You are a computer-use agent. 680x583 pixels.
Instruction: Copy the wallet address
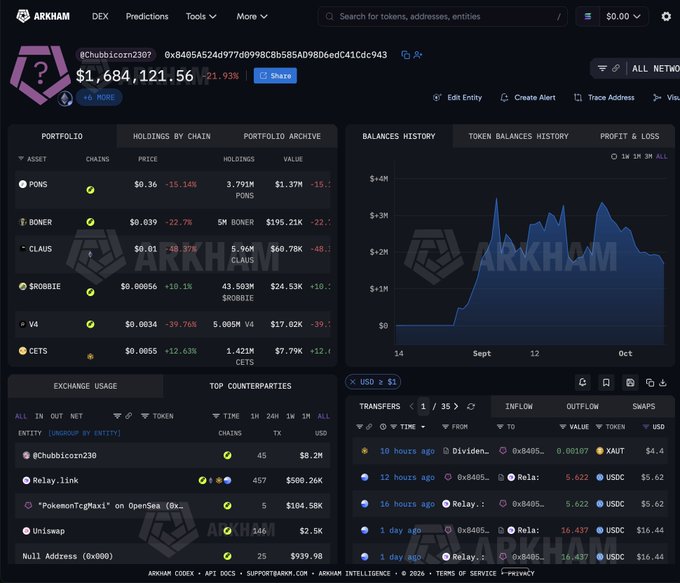coord(405,55)
